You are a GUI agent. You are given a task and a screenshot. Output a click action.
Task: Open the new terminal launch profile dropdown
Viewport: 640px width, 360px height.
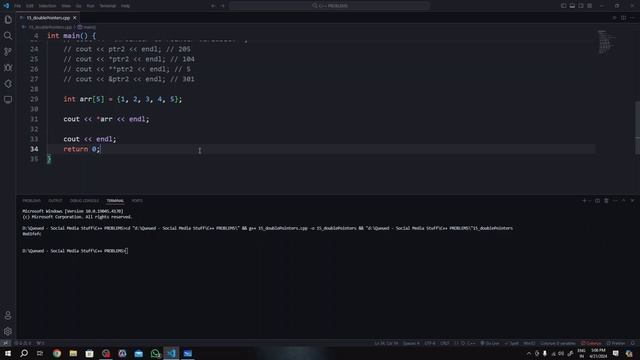pyautogui.click(x=589, y=201)
